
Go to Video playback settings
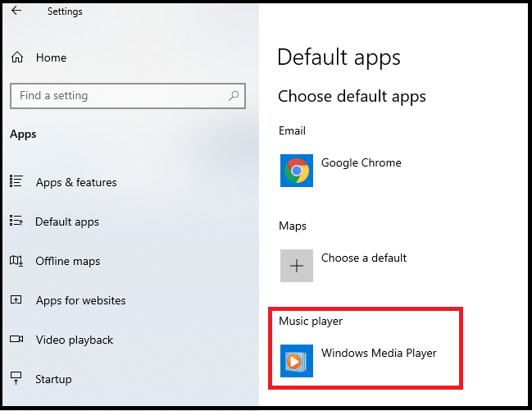tap(75, 340)
